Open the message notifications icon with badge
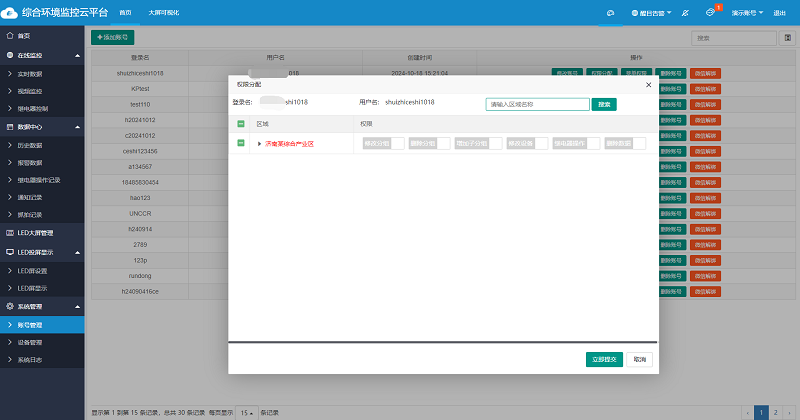This screenshot has width=800, height=420. pos(709,12)
